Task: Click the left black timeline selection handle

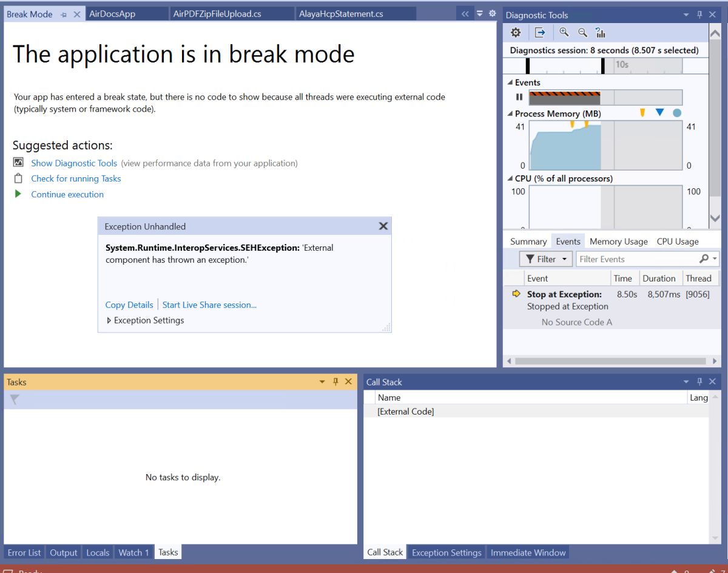Action: 528,66
